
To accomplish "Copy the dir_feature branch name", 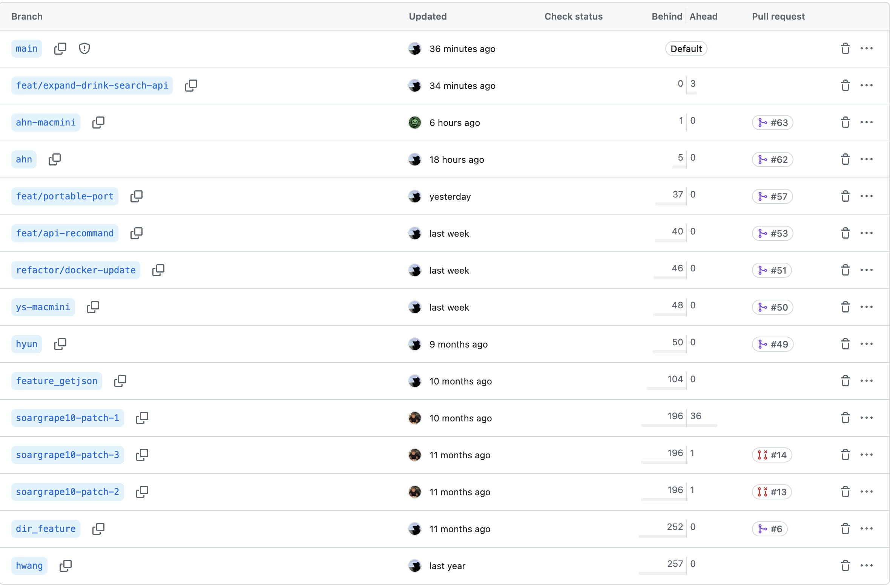I will (98, 529).
